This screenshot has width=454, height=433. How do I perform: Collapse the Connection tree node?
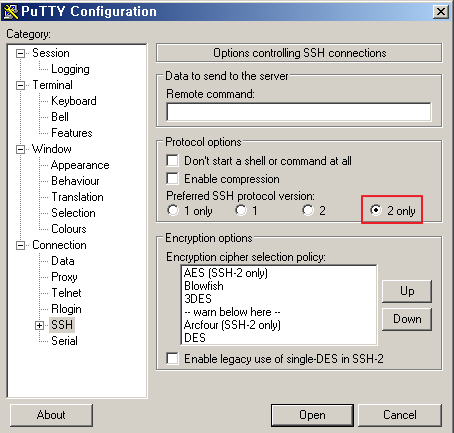click(x=20, y=246)
